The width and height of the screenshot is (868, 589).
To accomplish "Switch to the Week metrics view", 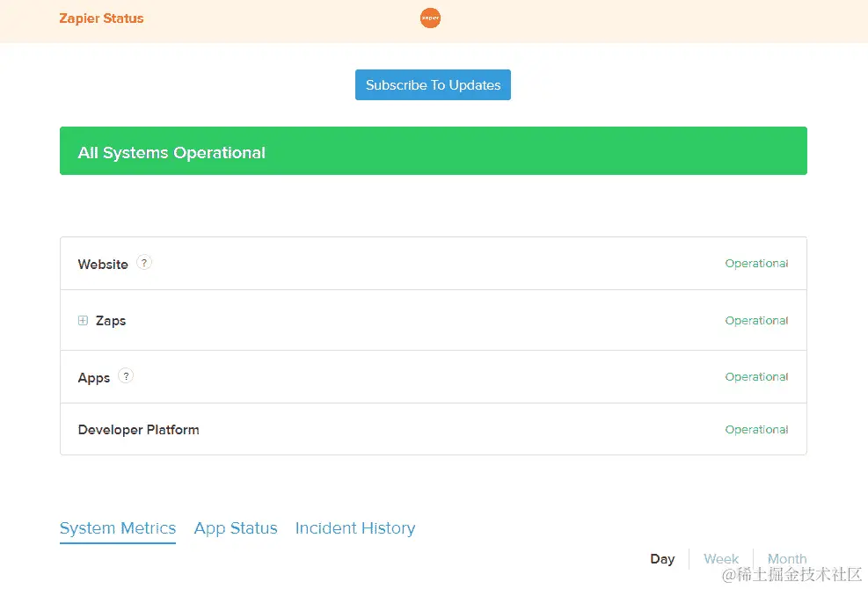I will coord(720,558).
